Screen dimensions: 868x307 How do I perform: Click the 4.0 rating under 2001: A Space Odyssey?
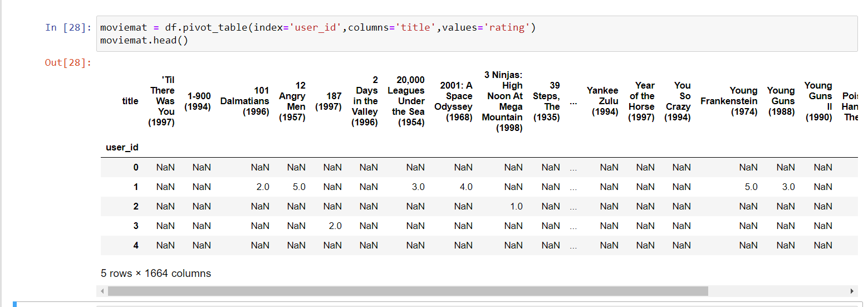pos(466,187)
